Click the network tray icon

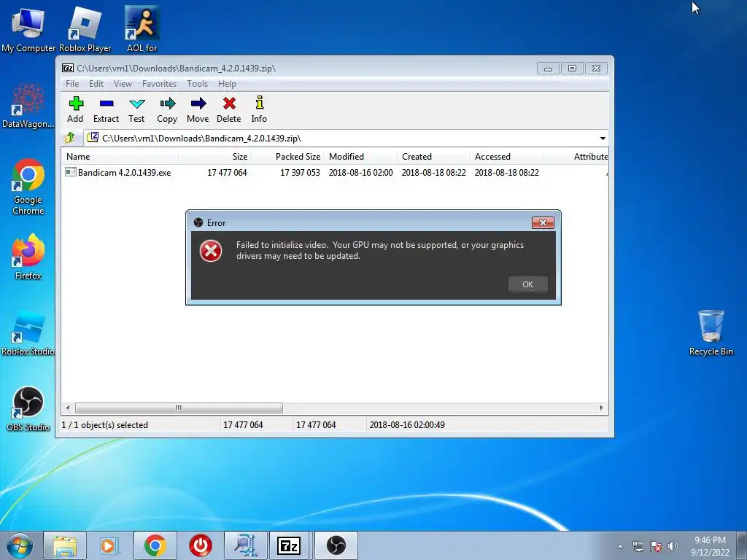point(638,546)
